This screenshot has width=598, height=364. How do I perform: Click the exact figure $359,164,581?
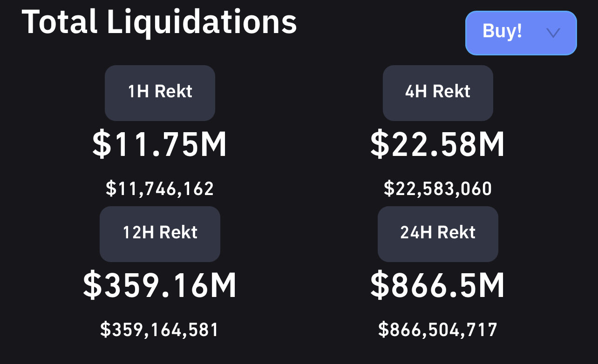pyautogui.click(x=160, y=330)
